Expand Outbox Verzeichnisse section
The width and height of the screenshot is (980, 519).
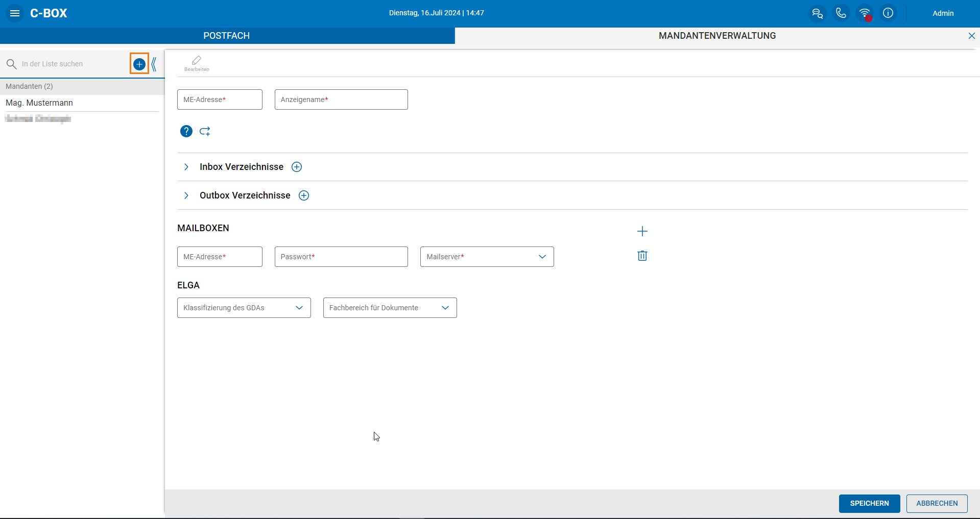point(186,195)
